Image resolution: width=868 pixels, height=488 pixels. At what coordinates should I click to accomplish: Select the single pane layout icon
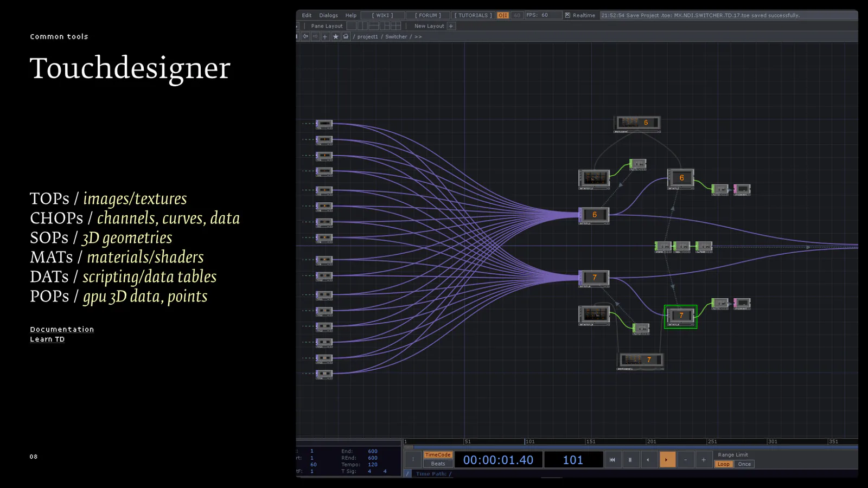352,25
